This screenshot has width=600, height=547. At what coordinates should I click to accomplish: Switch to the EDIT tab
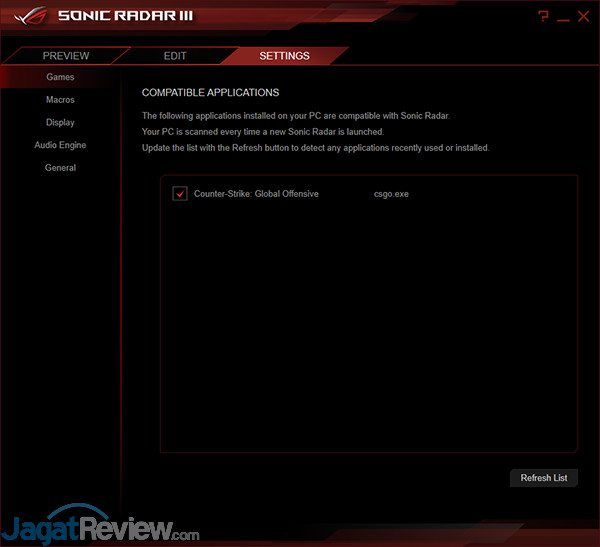(175, 56)
